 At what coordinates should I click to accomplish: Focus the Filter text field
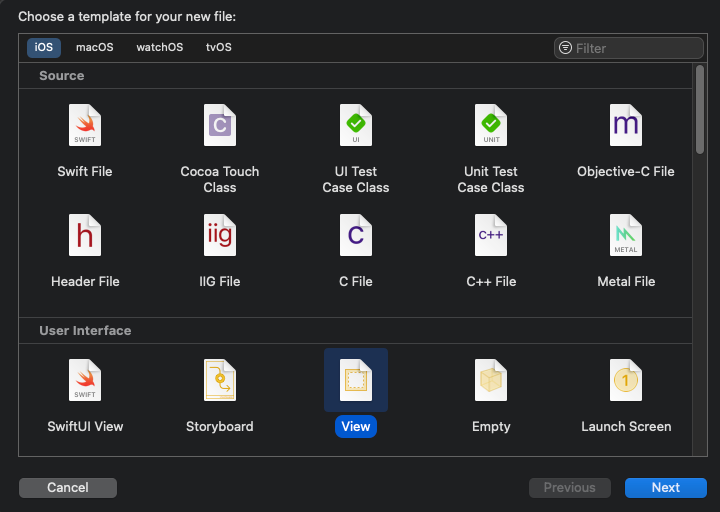point(629,48)
